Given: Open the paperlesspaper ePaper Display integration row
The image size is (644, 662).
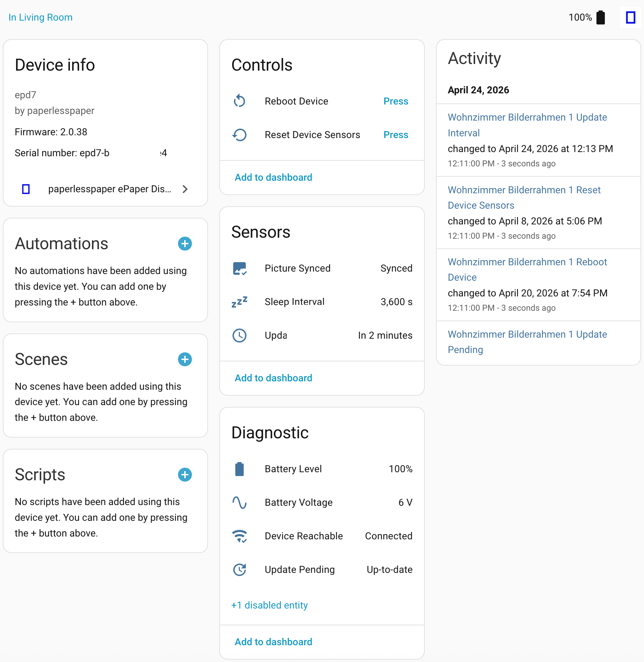Looking at the screenshot, I should tap(105, 189).
